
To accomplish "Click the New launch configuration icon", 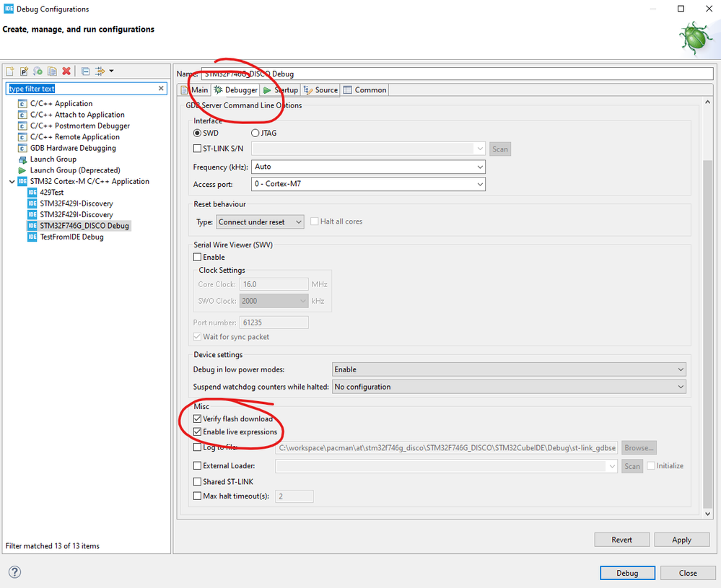I will tap(9, 71).
